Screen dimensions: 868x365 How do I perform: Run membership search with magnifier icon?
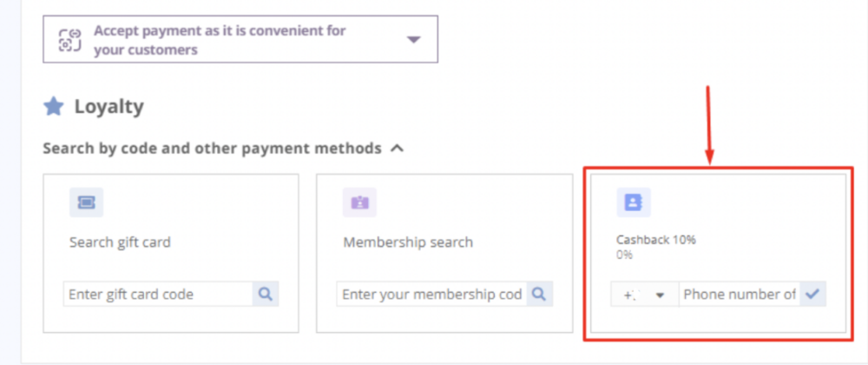(540, 294)
